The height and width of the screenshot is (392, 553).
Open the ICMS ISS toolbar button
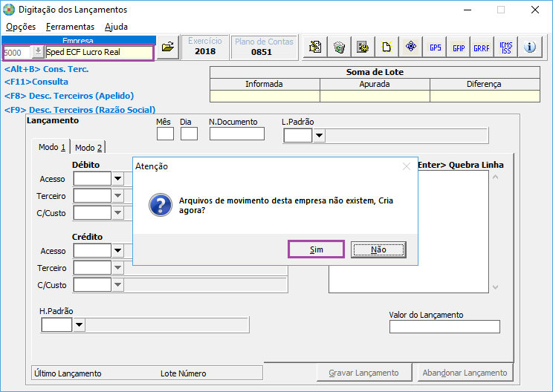pyautogui.click(x=505, y=47)
